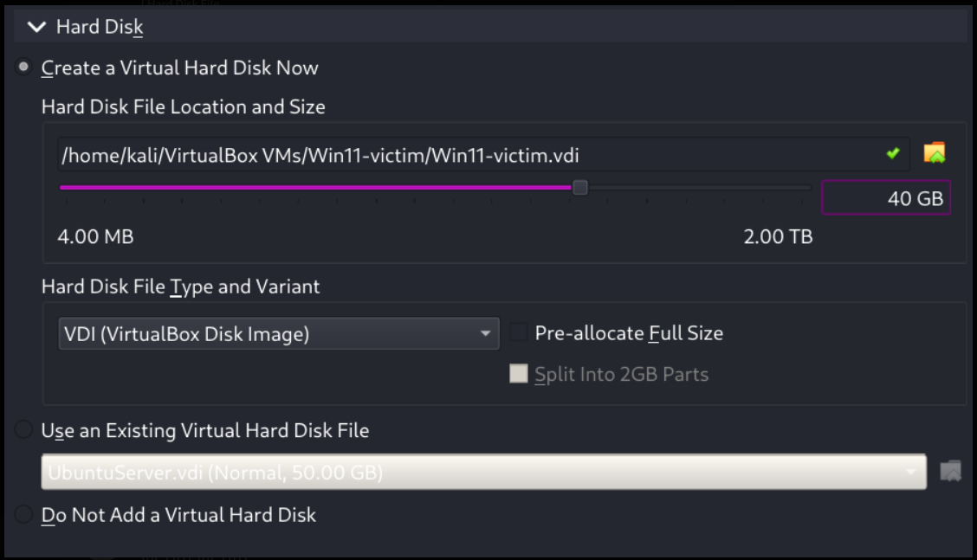Select Do Not Add a Virtual Hard Disk

point(24,515)
